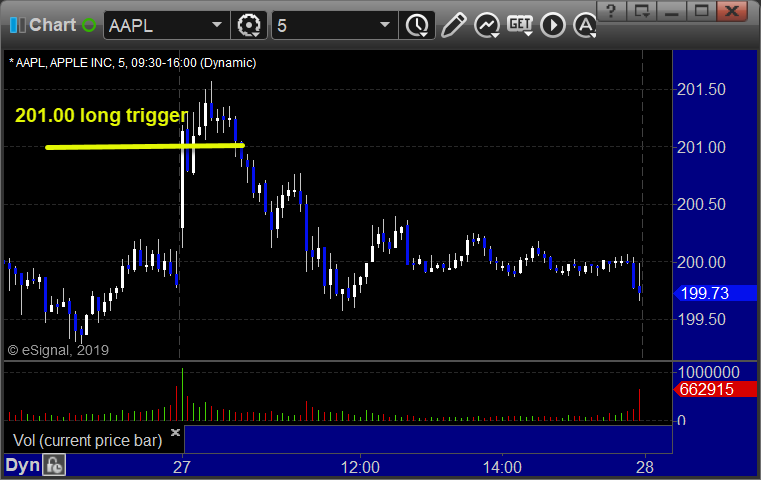Select the yellow 201.00 trigger line
The width and height of the screenshot is (761, 480).
[x=145, y=146]
